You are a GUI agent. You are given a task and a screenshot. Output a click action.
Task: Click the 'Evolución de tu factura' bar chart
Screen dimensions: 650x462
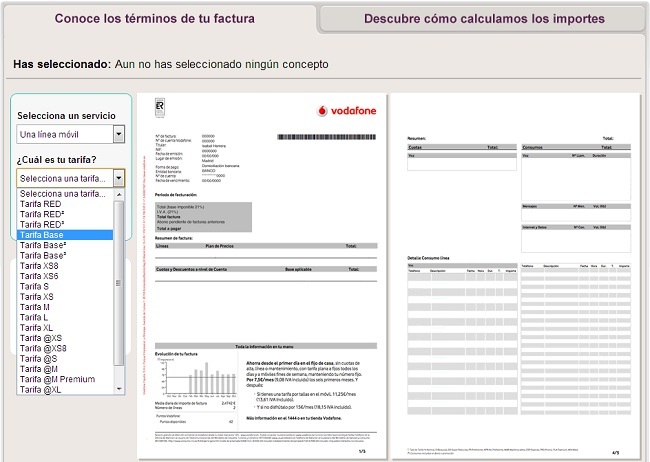pos(197,377)
